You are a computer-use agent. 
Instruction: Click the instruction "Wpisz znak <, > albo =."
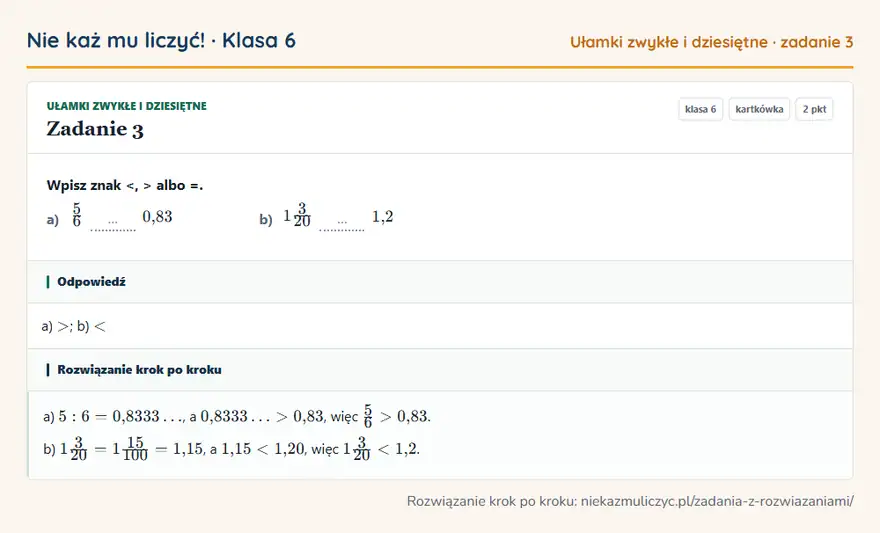click(125, 185)
